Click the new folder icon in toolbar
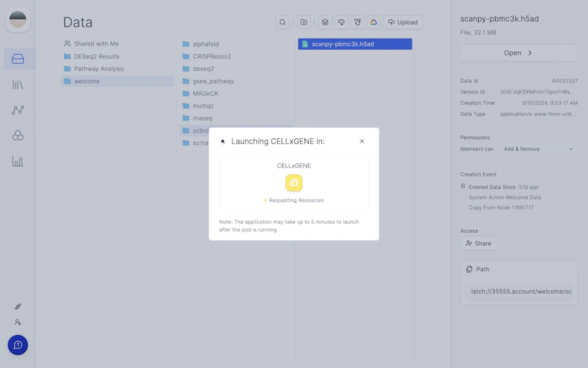 pyautogui.click(x=304, y=22)
